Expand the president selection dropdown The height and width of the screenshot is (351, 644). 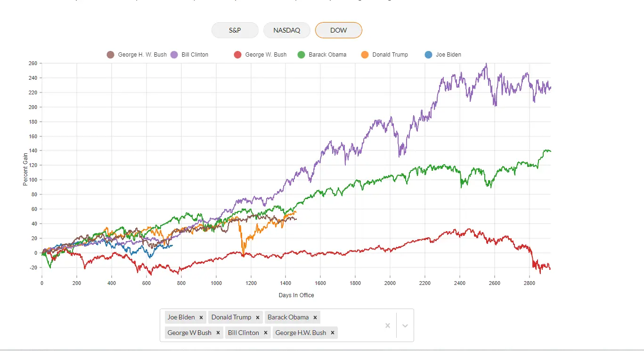(405, 326)
